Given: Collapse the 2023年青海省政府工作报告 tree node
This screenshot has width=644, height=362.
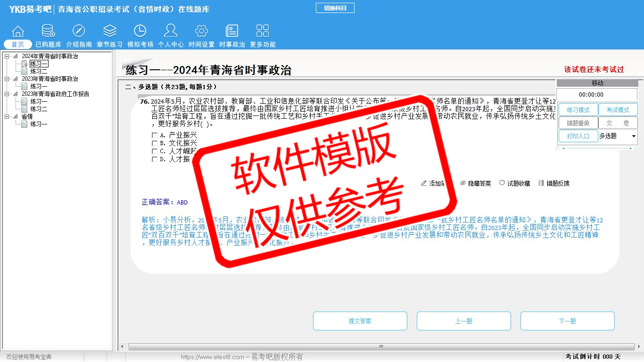Looking at the screenshot, I should pyautogui.click(x=7, y=94).
